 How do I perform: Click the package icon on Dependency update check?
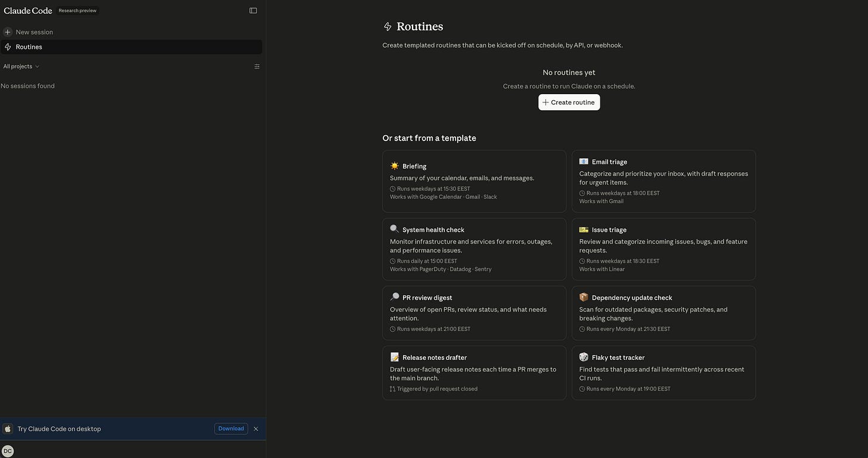point(584,297)
